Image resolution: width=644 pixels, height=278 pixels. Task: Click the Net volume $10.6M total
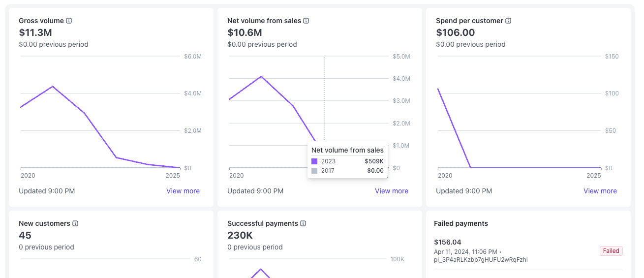pyautogui.click(x=245, y=33)
